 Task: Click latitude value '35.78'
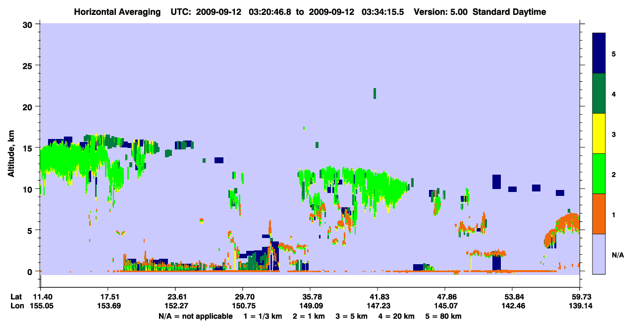click(x=310, y=296)
